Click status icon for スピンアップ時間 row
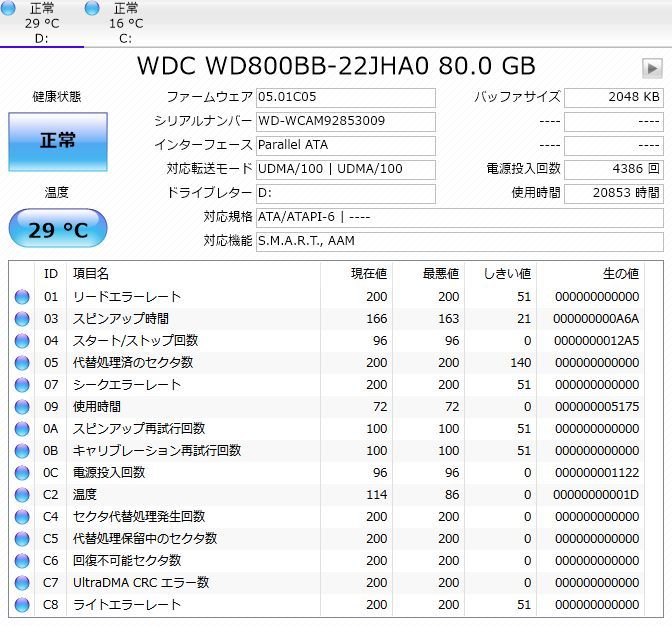This screenshot has width=672, height=626. [22, 319]
